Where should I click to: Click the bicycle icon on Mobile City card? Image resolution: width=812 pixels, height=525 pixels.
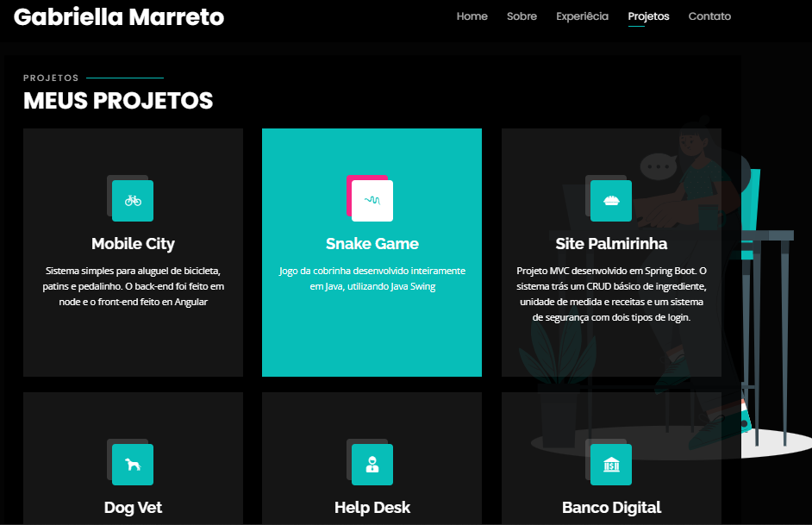coord(132,200)
